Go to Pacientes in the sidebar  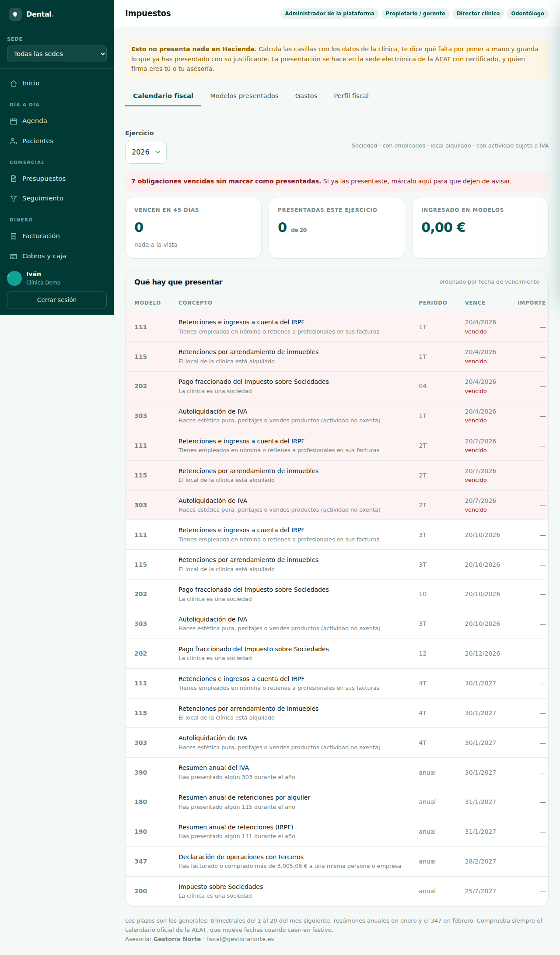(57, 141)
